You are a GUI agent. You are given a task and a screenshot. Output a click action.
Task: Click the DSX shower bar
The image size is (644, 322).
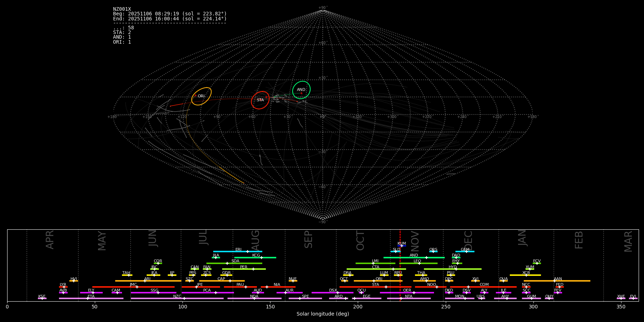tap(332, 293)
